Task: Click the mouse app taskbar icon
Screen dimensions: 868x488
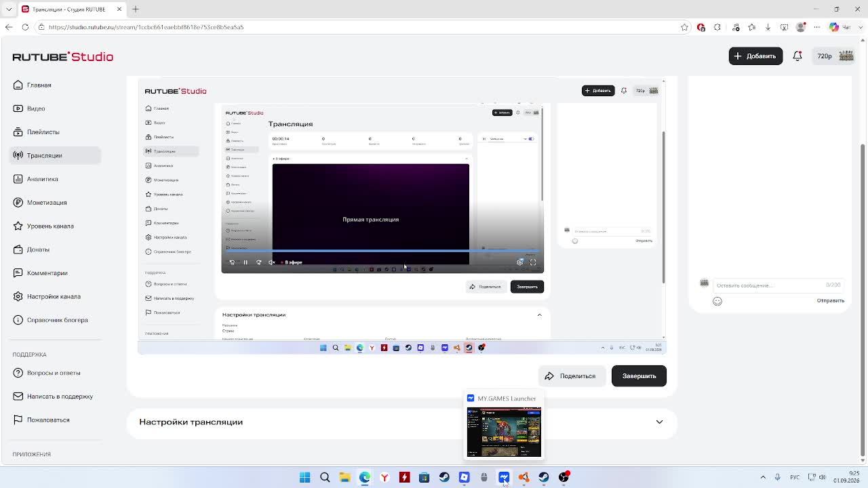Action: pos(484,477)
